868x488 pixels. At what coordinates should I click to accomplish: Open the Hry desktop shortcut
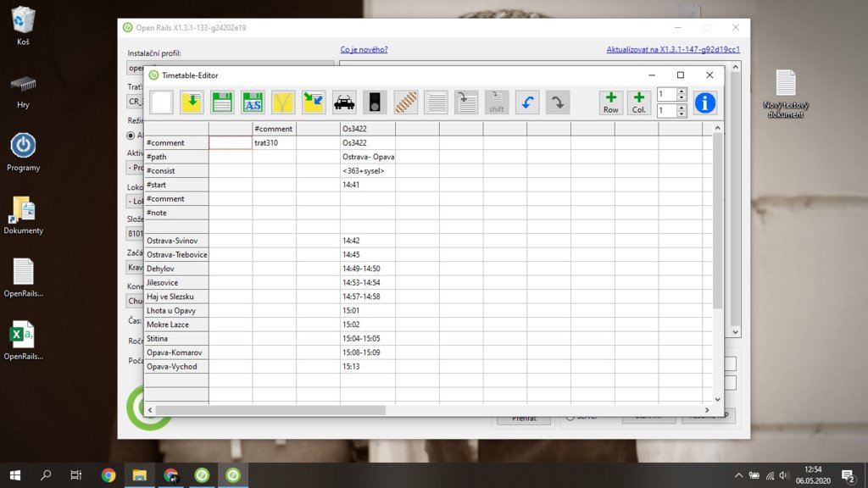click(x=23, y=91)
